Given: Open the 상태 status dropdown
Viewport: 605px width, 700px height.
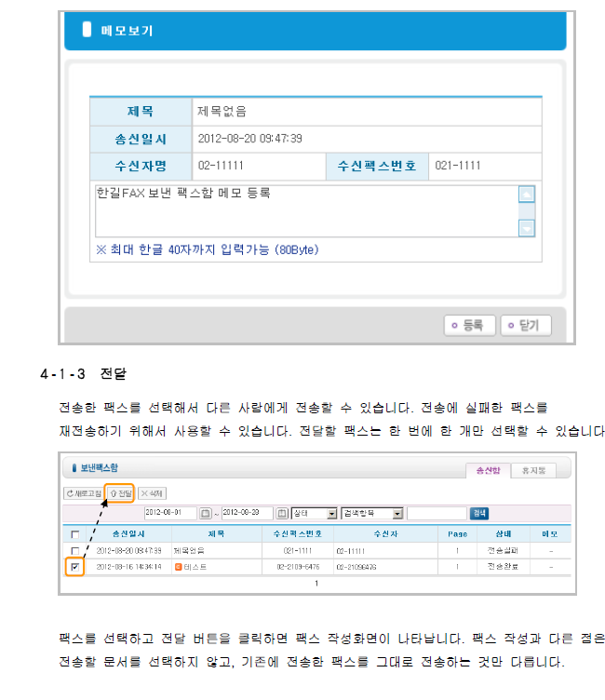Looking at the screenshot, I should (314, 513).
